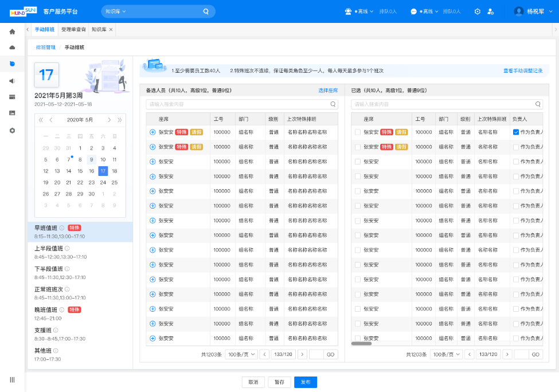559x392 pixels.
Task: Click the search magnifier in top search bar
Action: pos(206,11)
